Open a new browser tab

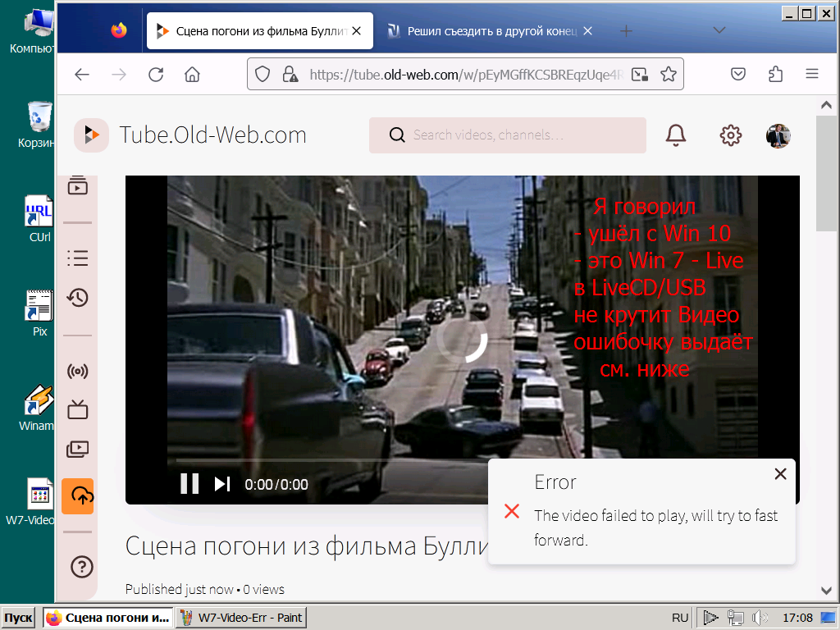pos(626,31)
